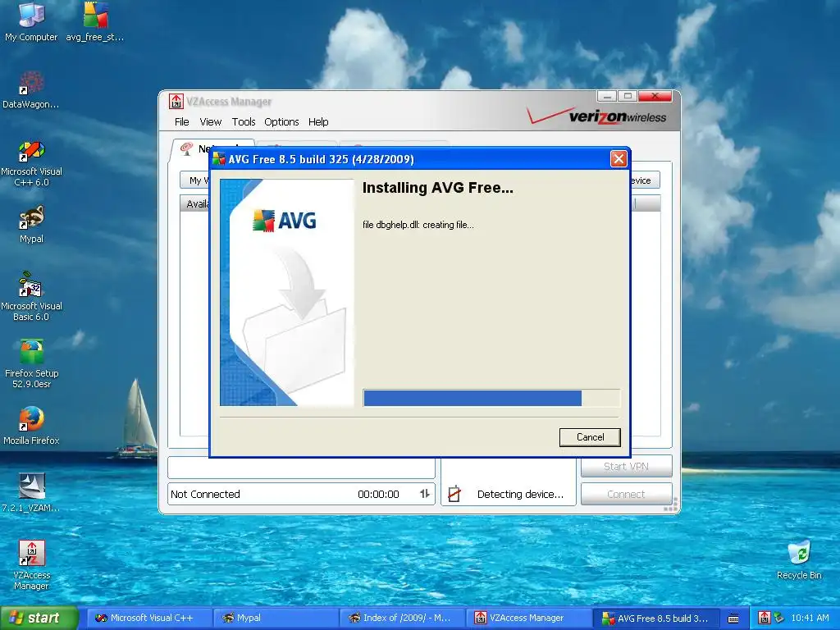The image size is (840, 630).
Task: Launch Mozilla Firefox desktop shortcut
Action: [x=31, y=426]
